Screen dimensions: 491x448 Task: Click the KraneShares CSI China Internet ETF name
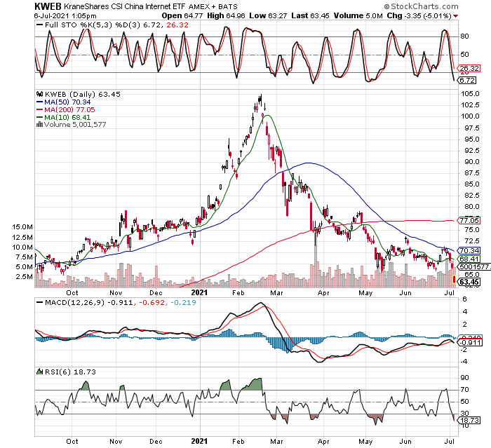(125, 6)
